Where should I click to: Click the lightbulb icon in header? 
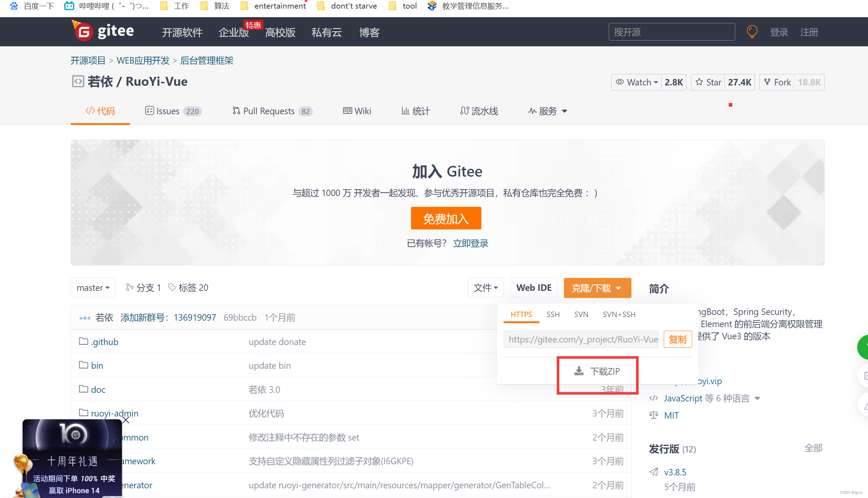752,32
